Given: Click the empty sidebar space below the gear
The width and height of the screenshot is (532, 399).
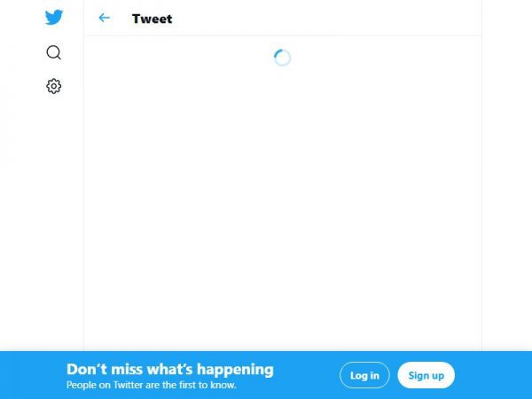Looking at the screenshot, I should [53, 221].
